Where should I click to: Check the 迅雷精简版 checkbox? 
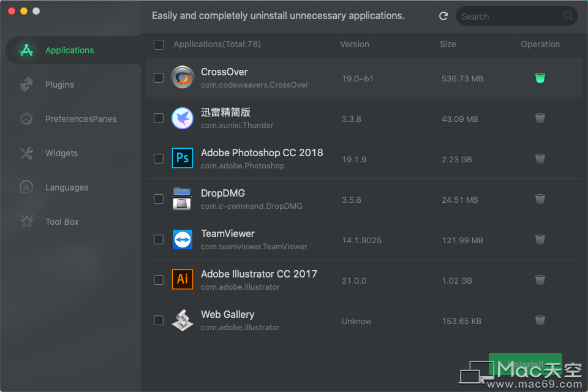tap(159, 118)
